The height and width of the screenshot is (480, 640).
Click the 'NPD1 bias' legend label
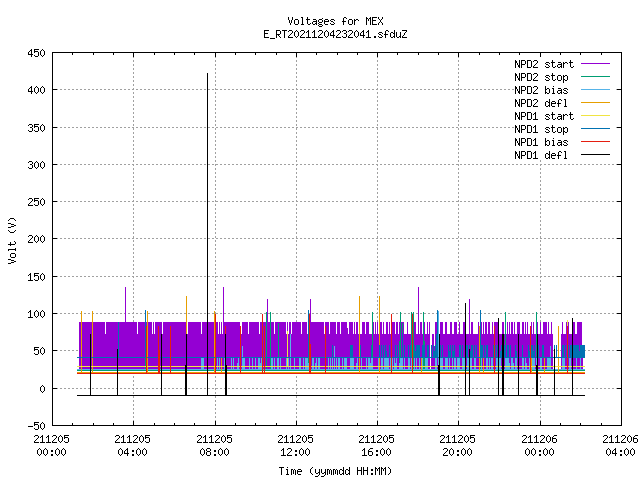541,142
